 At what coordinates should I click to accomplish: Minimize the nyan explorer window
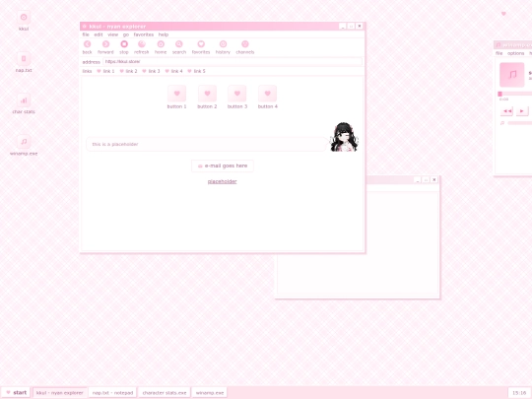[343, 27]
